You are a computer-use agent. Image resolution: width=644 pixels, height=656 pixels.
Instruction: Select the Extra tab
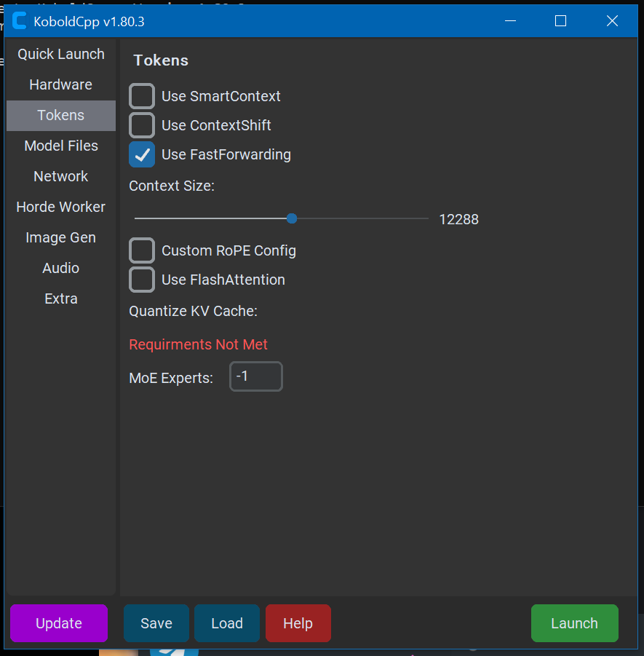[x=61, y=299]
